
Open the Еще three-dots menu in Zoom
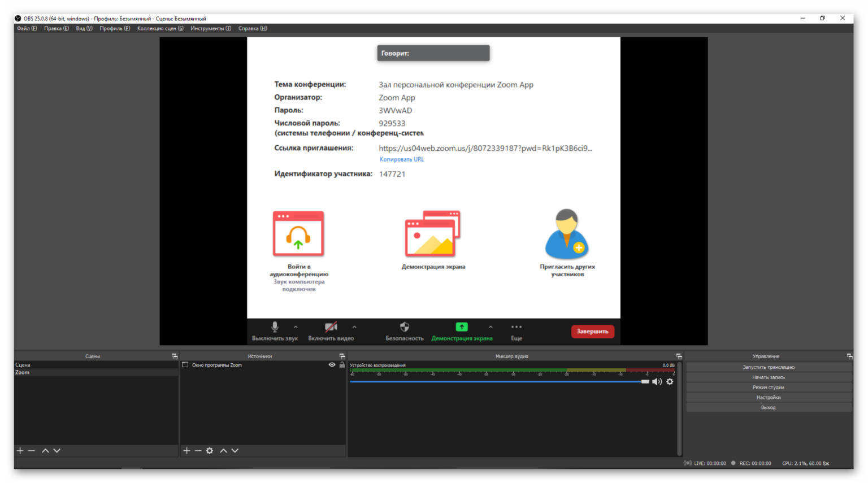point(517,327)
